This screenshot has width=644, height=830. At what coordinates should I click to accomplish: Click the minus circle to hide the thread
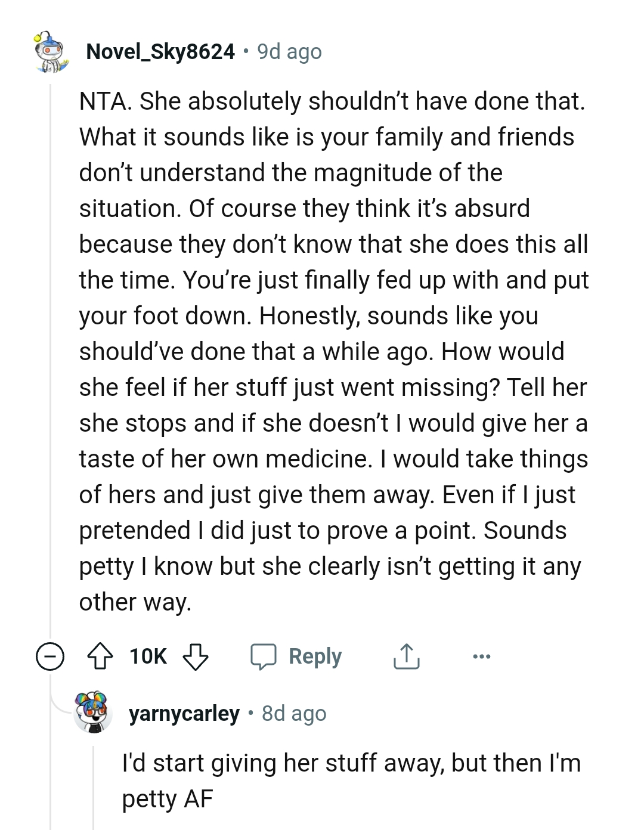tap(51, 656)
